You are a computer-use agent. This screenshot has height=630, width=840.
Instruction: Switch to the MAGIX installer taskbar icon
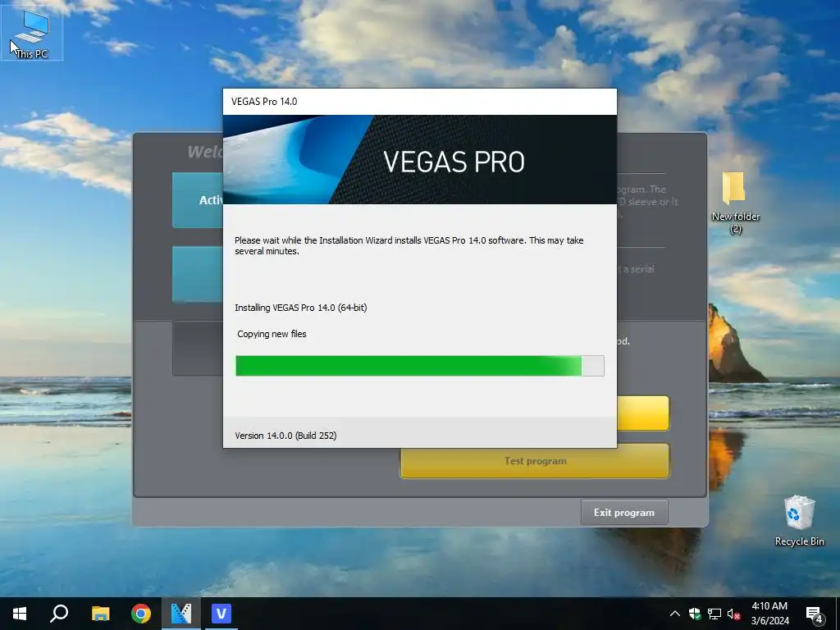[x=181, y=614]
